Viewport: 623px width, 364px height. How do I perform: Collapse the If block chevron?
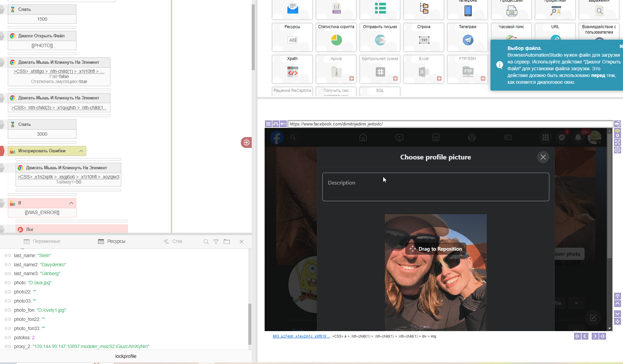click(x=71, y=203)
